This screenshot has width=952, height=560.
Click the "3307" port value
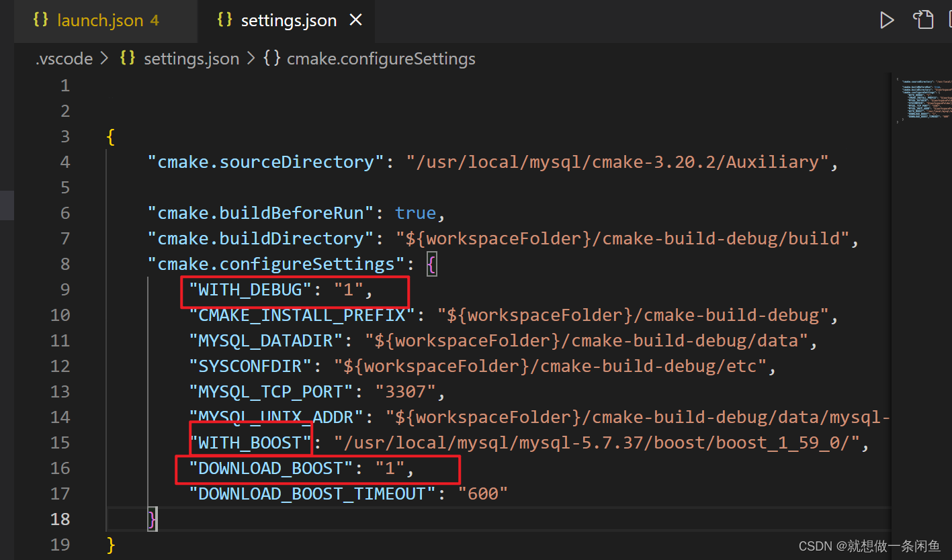pos(405,391)
